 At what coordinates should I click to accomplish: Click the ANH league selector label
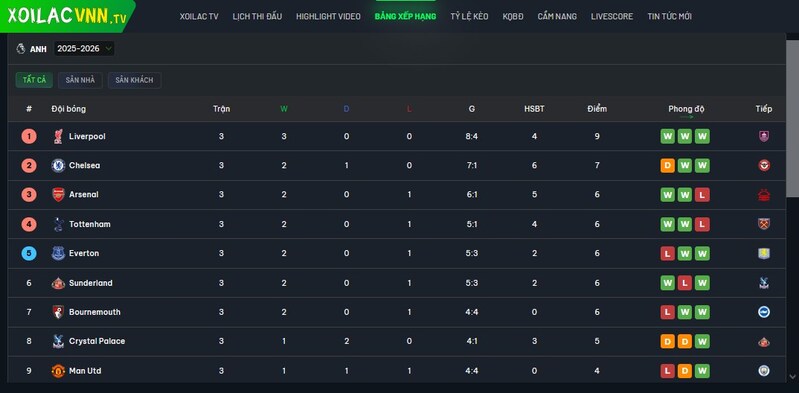pos(38,49)
